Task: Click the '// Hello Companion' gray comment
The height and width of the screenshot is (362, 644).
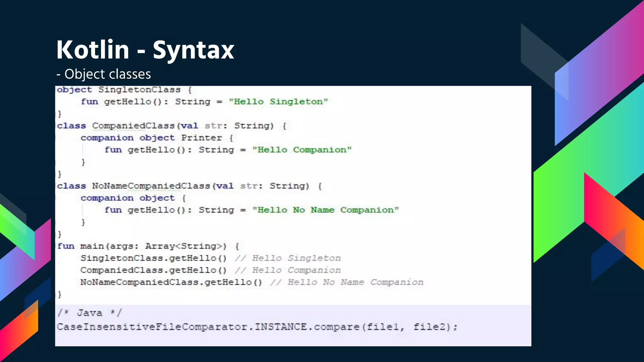Action: point(288,270)
